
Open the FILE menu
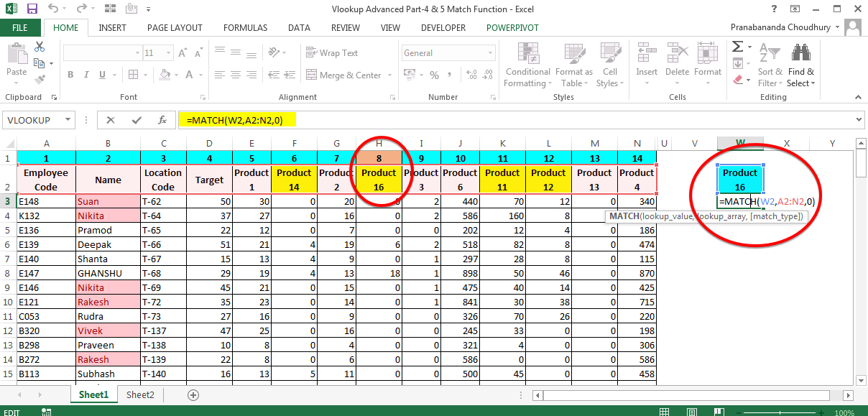(x=20, y=28)
